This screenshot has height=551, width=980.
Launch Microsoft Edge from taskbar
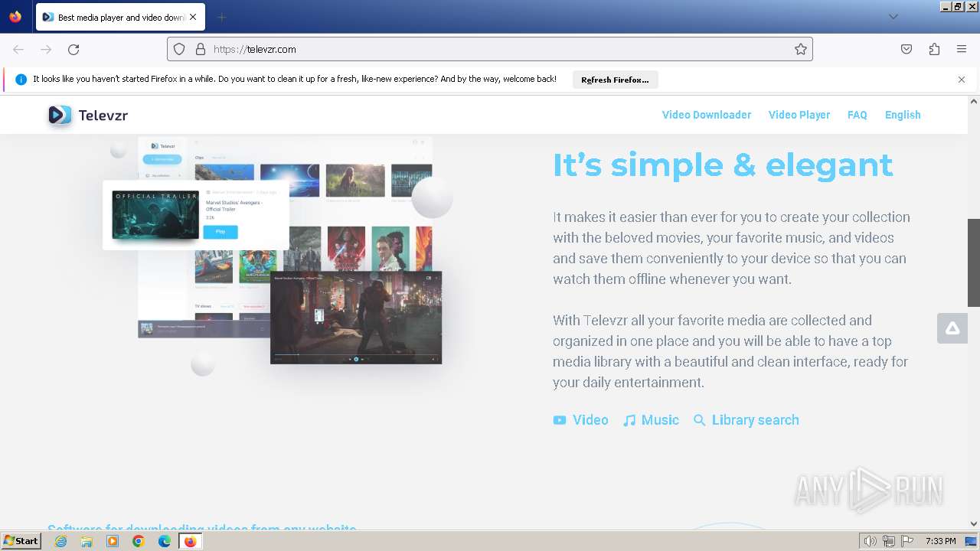(x=165, y=541)
